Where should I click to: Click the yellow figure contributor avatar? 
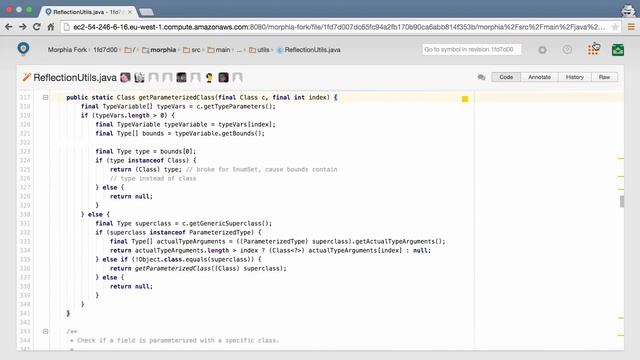click(x=209, y=77)
